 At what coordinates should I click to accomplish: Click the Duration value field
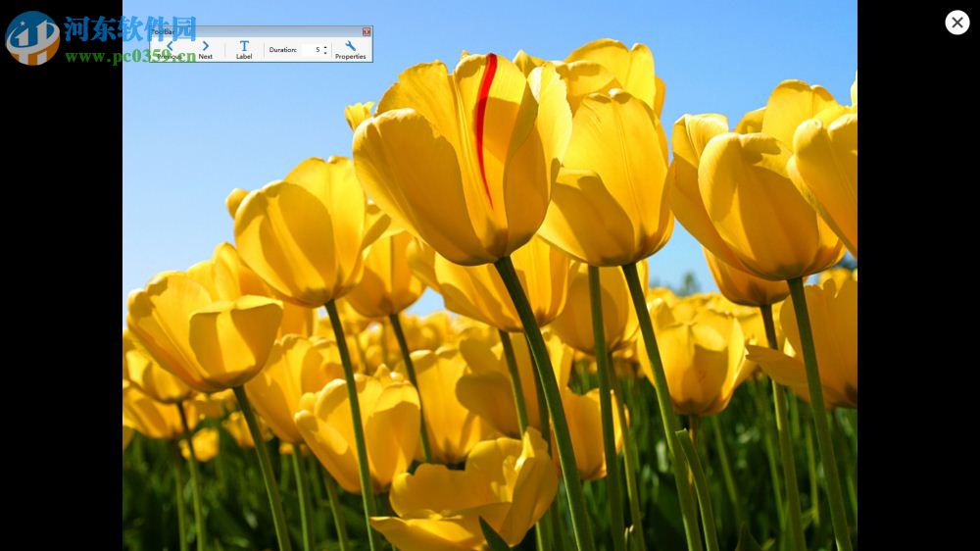(312, 49)
